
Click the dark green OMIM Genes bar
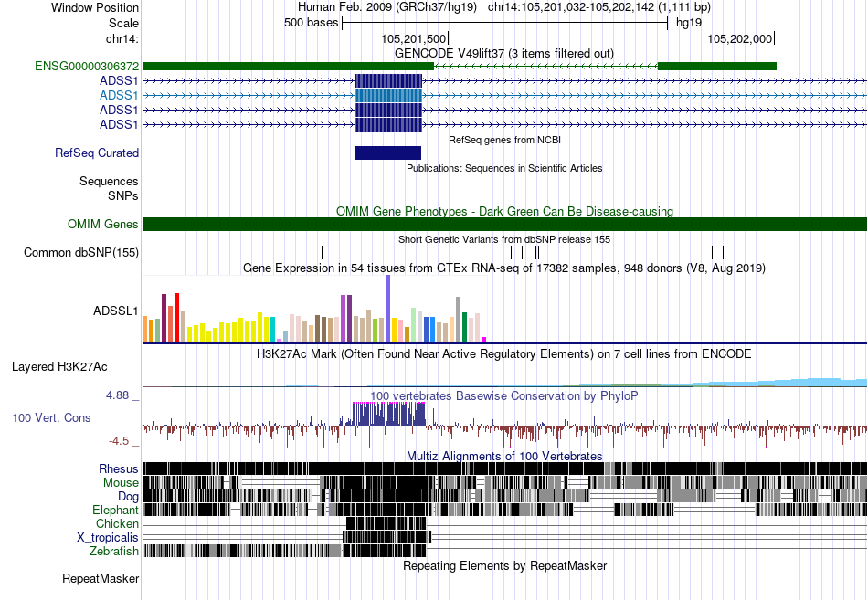tap(504, 224)
